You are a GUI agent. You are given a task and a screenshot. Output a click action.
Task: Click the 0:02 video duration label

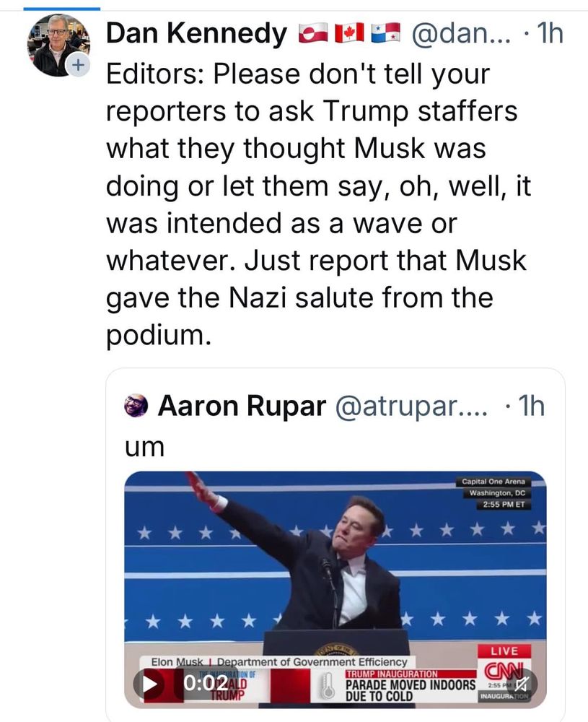(x=206, y=684)
